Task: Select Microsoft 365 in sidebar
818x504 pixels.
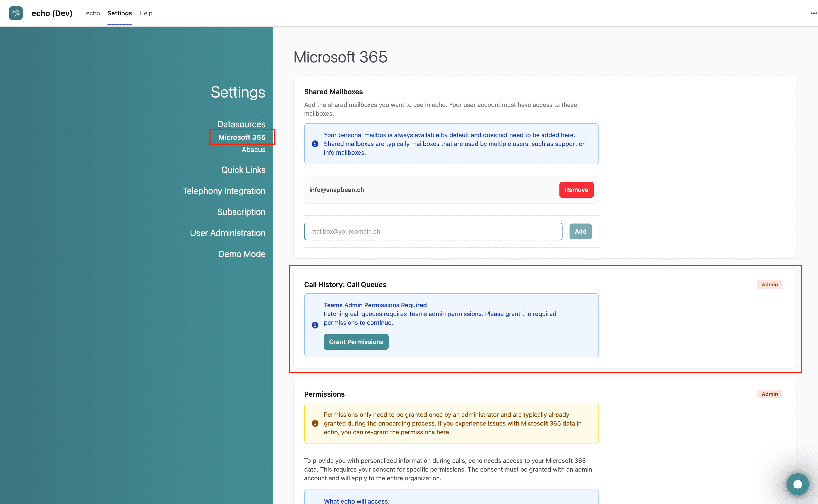Action: pyautogui.click(x=242, y=137)
